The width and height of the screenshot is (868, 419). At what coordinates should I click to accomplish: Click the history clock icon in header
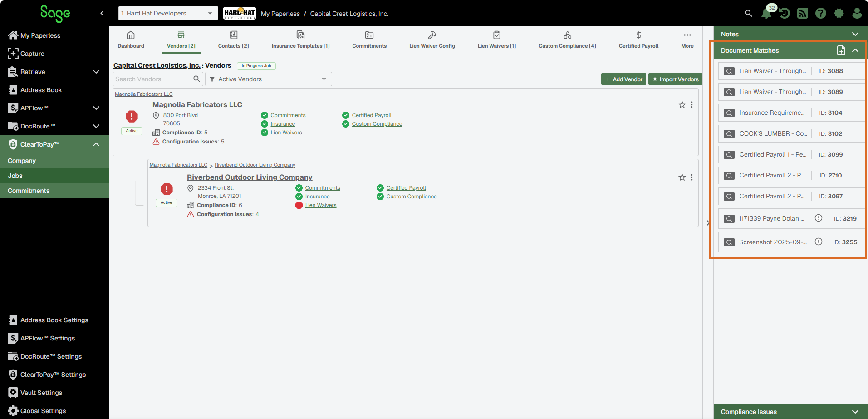785,13
